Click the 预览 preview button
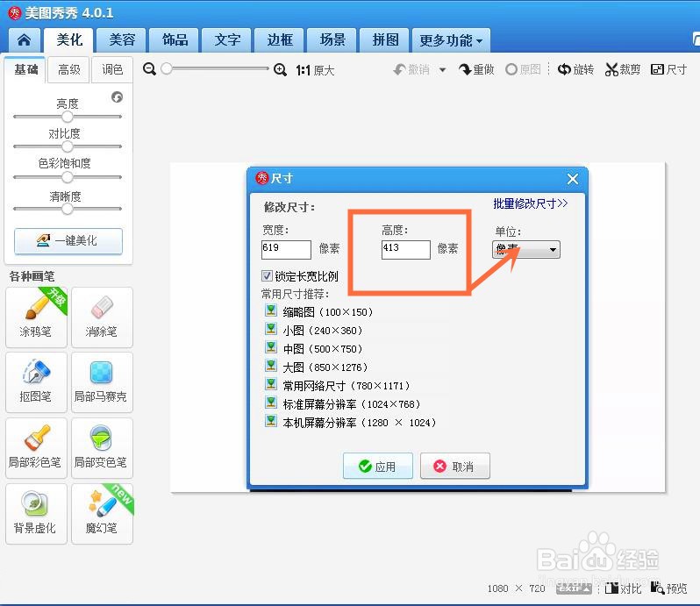 pos(668,588)
